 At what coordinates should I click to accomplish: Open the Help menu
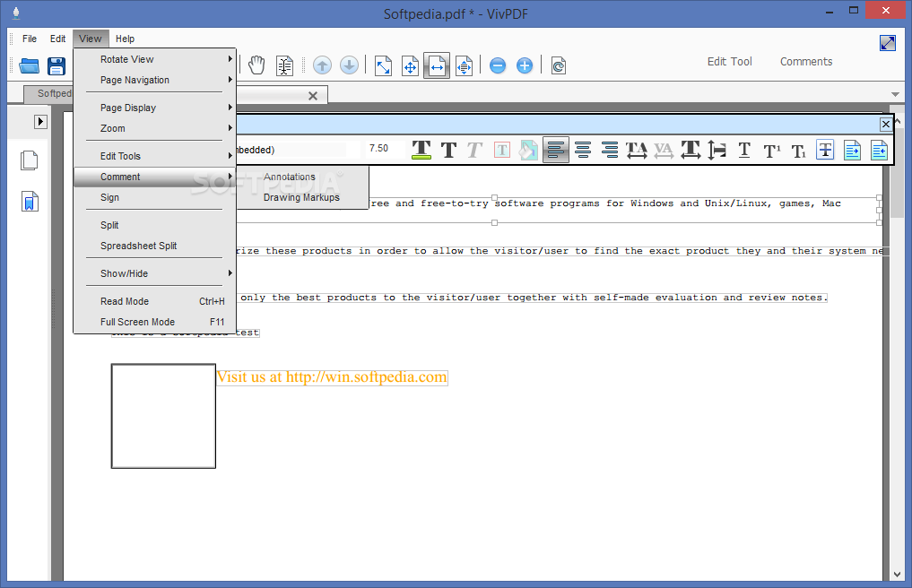pyautogui.click(x=125, y=39)
